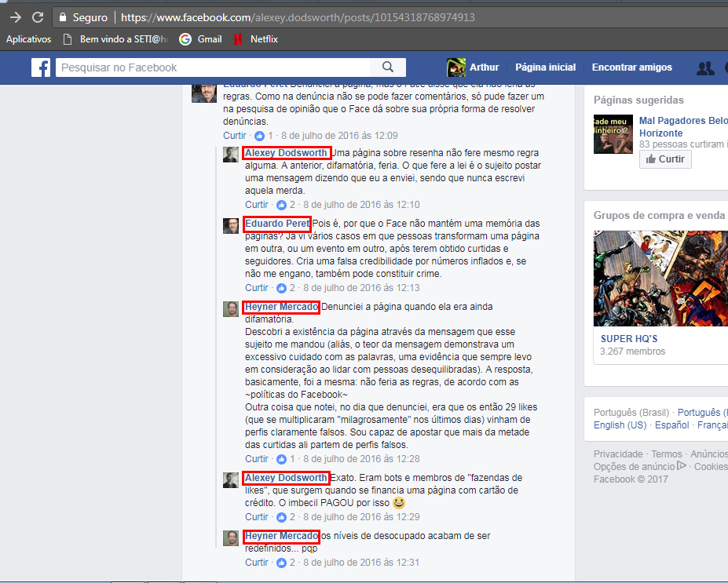Open Heyner Mercado's name on 12:31 comment
728x583 pixels.
pyautogui.click(x=281, y=536)
